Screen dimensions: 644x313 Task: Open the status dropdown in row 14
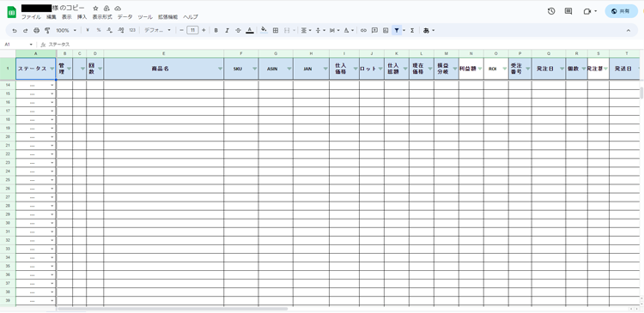(52, 85)
